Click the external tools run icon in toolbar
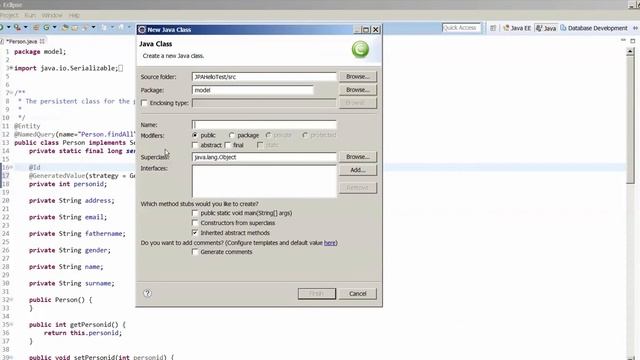This screenshot has width=640, height=360. click(x=17, y=28)
